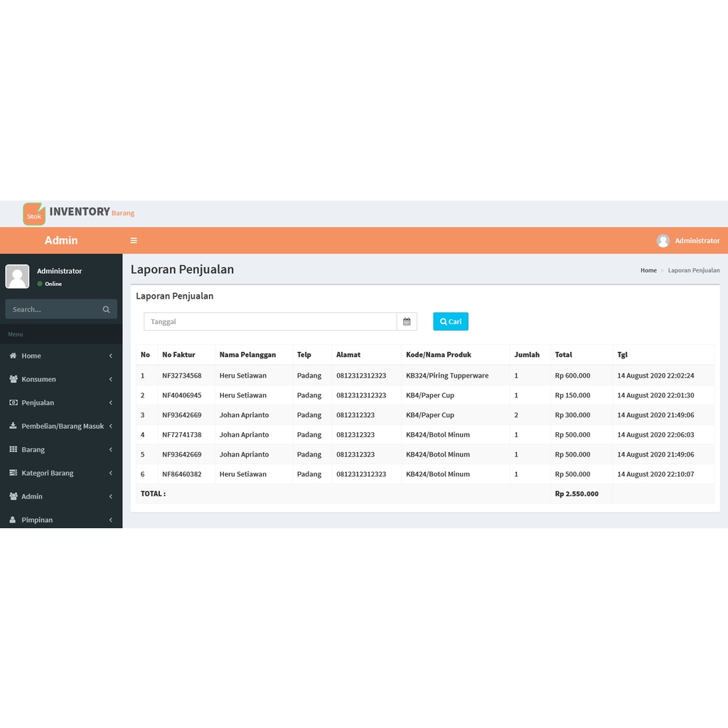
Task: Select invoice number NF86460382
Action: pos(182,474)
